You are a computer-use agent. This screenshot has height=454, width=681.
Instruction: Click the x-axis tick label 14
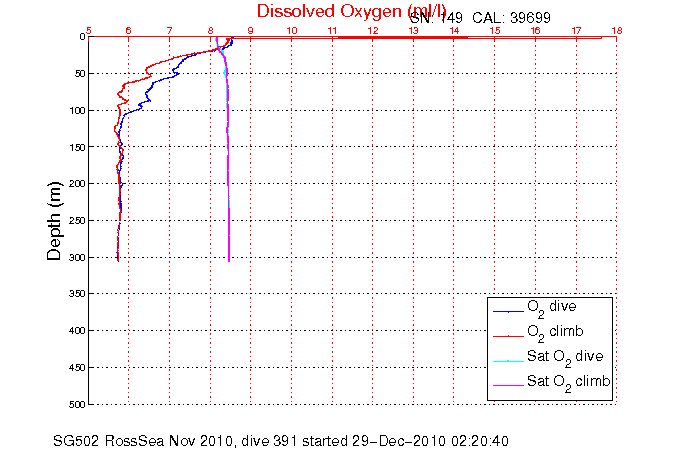point(454,30)
